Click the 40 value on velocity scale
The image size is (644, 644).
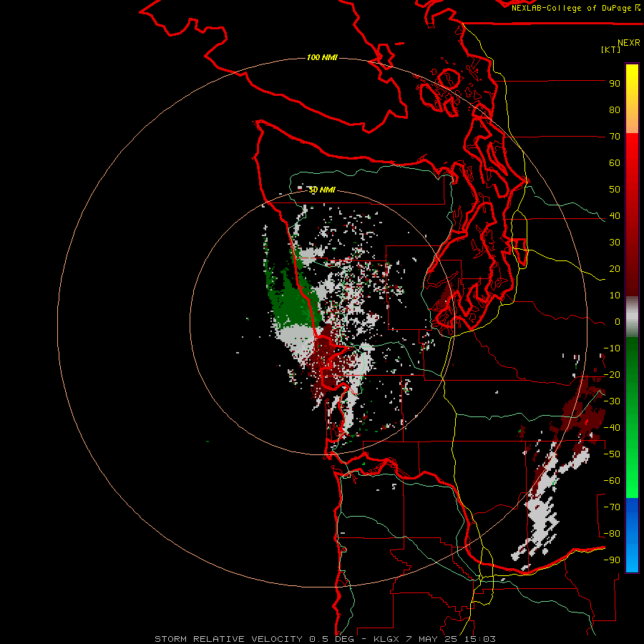[615, 216]
